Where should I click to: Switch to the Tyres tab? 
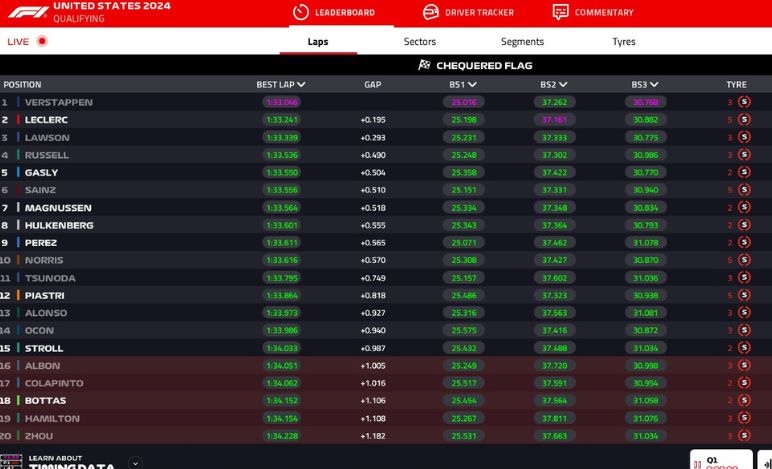coord(623,42)
